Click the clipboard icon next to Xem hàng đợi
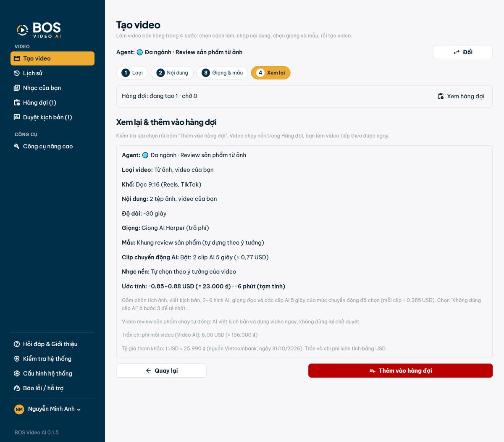This screenshot has width=504, height=442. point(441,96)
